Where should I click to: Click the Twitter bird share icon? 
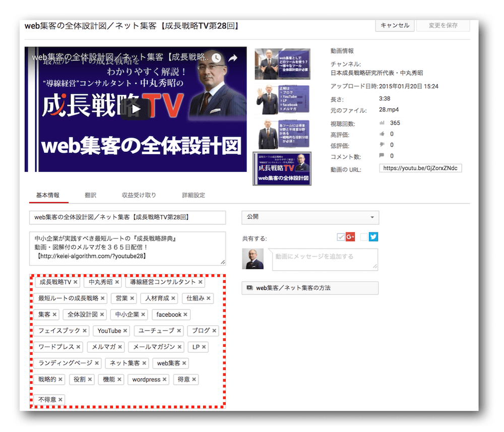[x=373, y=236]
